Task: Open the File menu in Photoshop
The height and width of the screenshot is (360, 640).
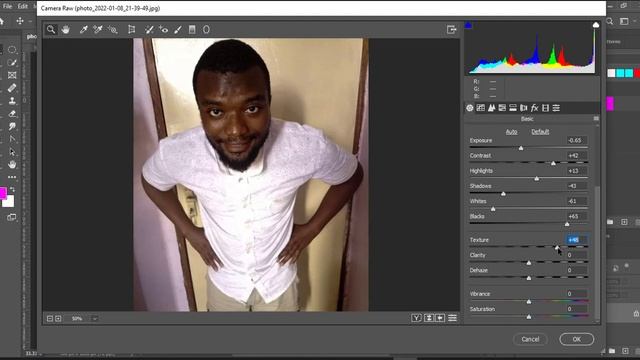Action: click(7, 6)
